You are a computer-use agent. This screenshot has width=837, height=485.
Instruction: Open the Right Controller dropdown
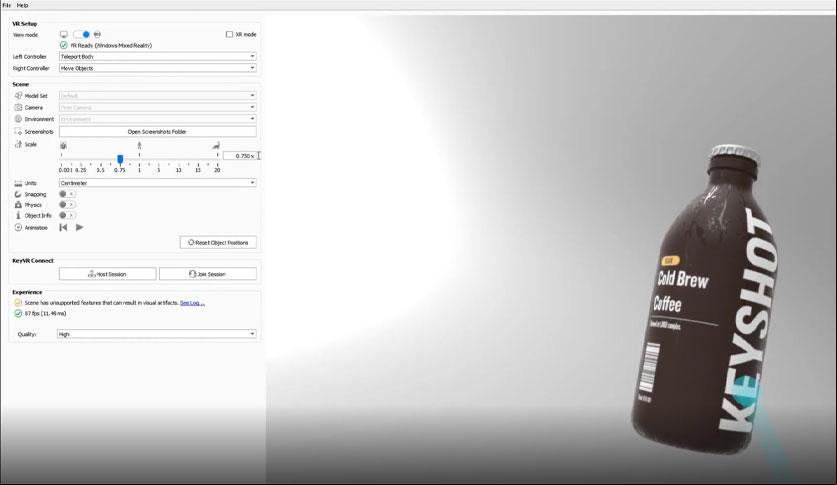[x=157, y=68]
